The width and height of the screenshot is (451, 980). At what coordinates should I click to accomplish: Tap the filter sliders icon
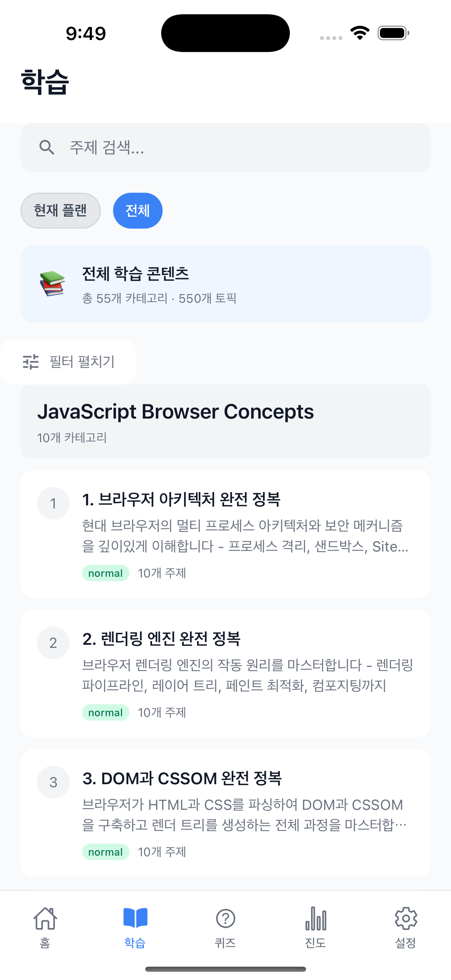[31, 362]
